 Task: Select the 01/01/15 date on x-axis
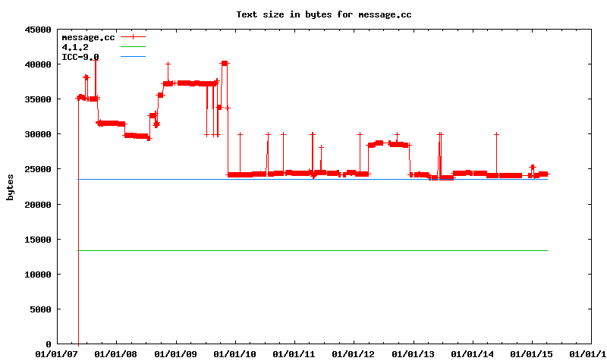(x=532, y=354)
